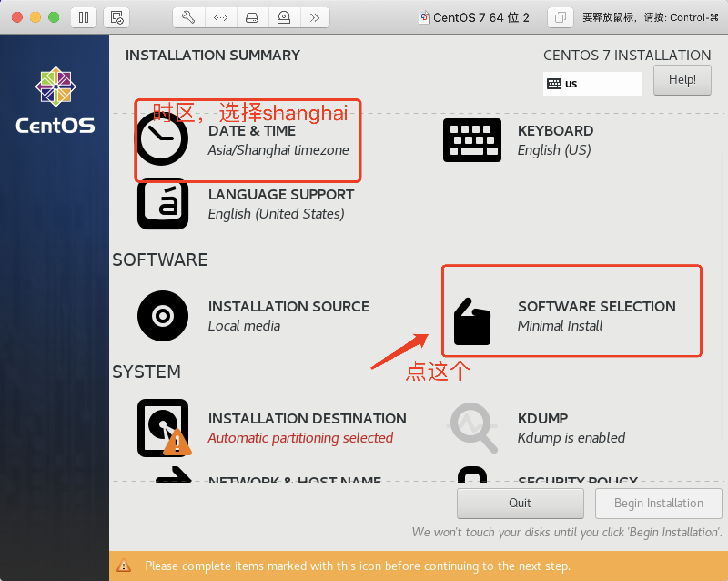
Task: Click 'Kdump is enabled' status text
Action: coord(571,438)
